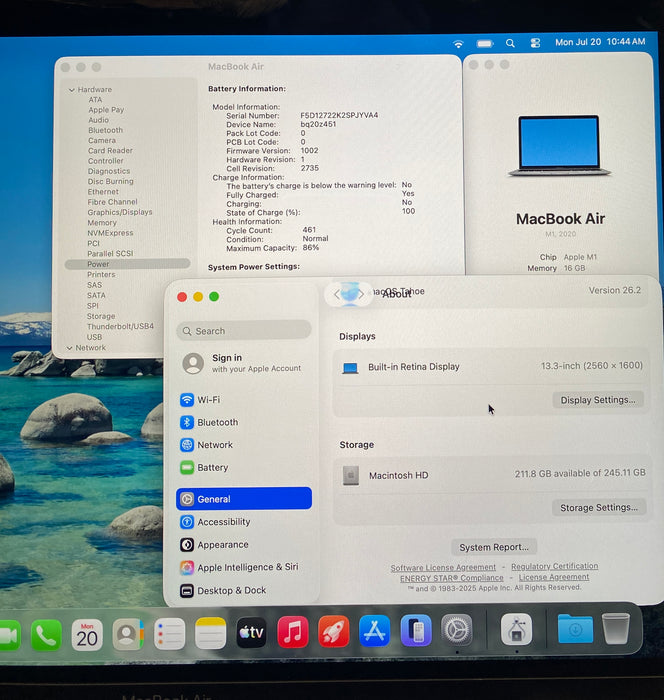Open the Notes app in Dock
664x700 pixels.
click(210, 633)
